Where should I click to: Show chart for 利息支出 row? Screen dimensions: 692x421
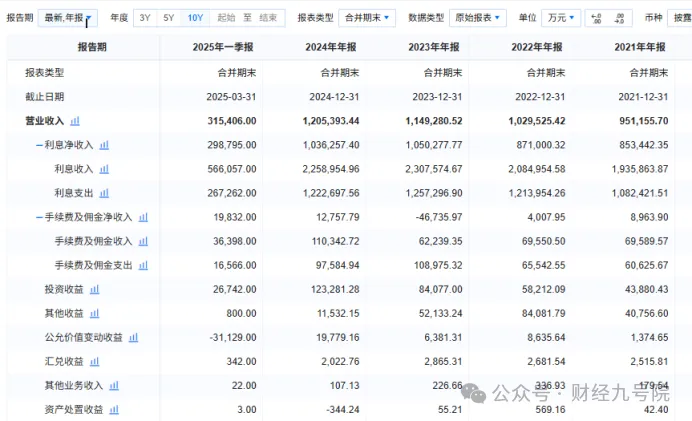104,193
